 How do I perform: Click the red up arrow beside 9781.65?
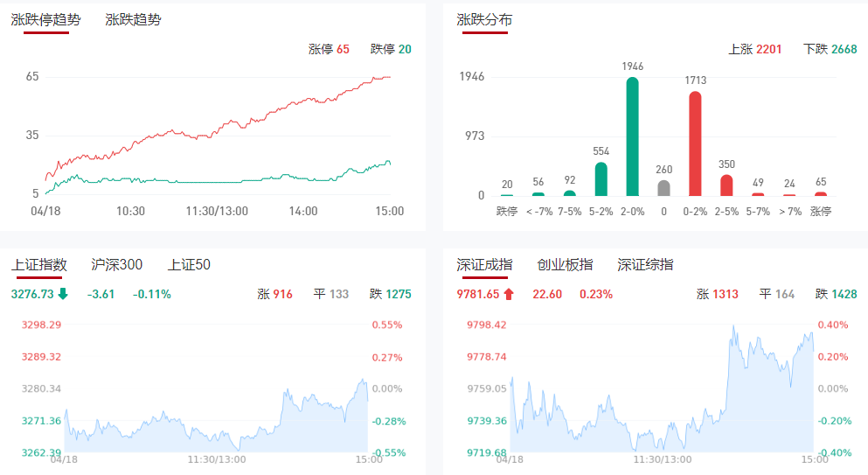click(x=509, y=294)
